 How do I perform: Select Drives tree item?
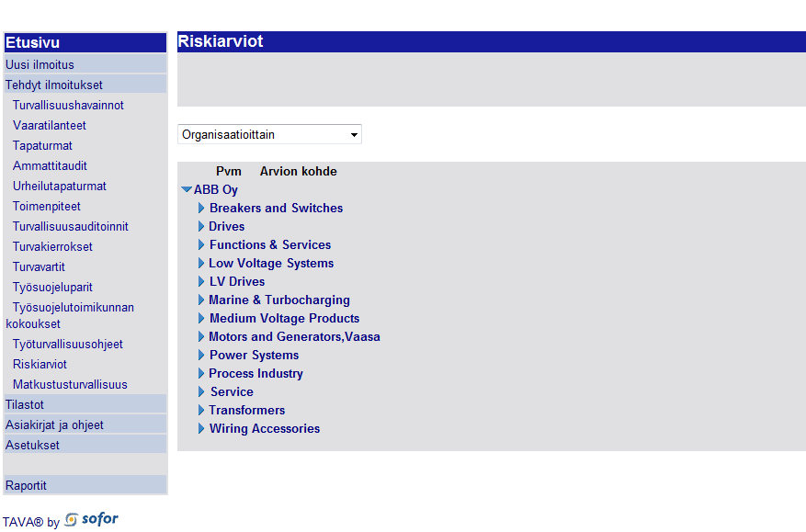click(x=227, y=227)
